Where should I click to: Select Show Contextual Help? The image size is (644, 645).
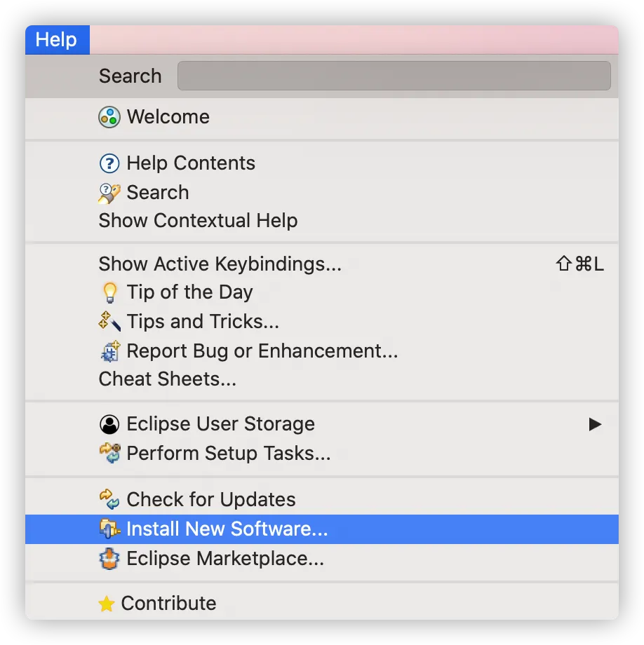[x=198, y=221]
